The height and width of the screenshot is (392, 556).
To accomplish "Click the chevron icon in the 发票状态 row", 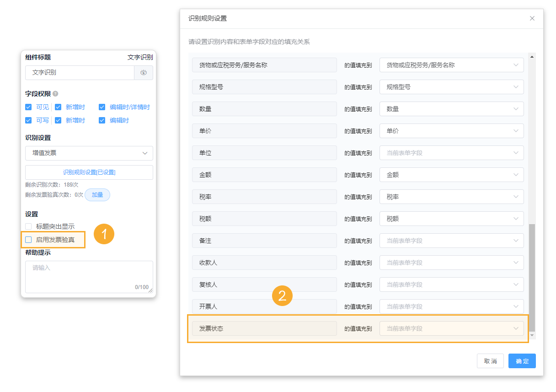I will (x=516, y=328).
